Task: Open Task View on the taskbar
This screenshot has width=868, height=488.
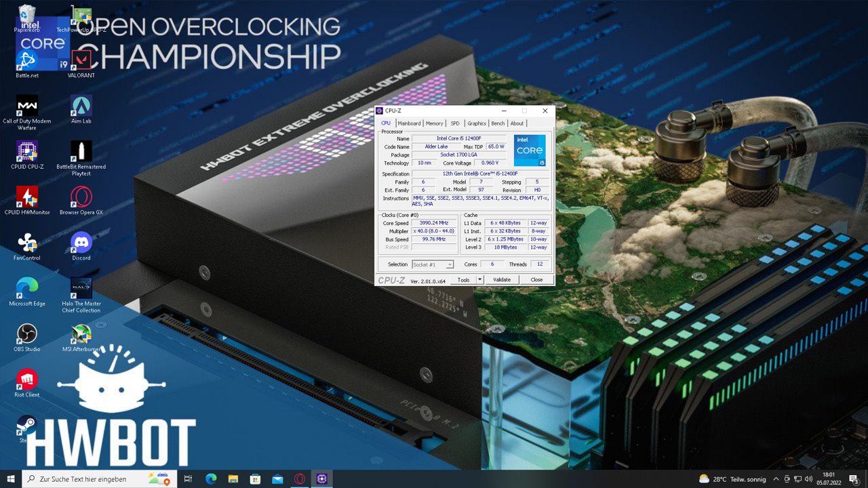Action: click(189, 479)
